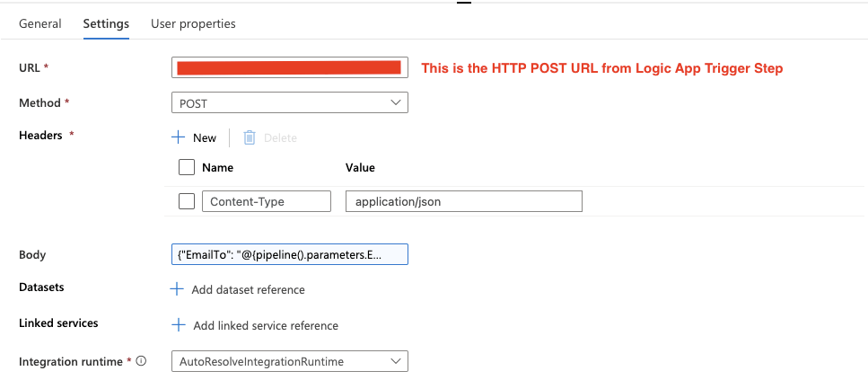Click the Method dropdown chevron arrow
Viewport: 868px width, 380px height.
[396, 103]
